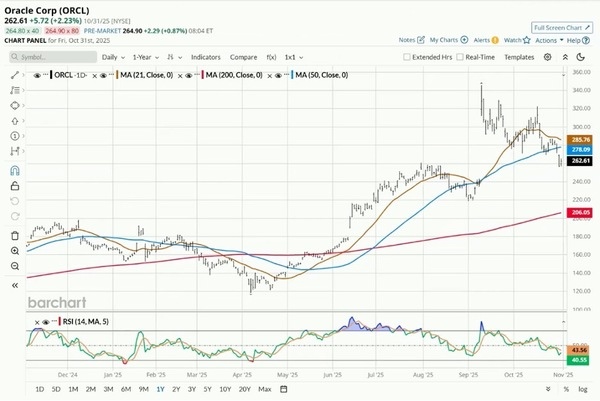Open the Templates option
The image size is (600, 401).
(519, 58)
